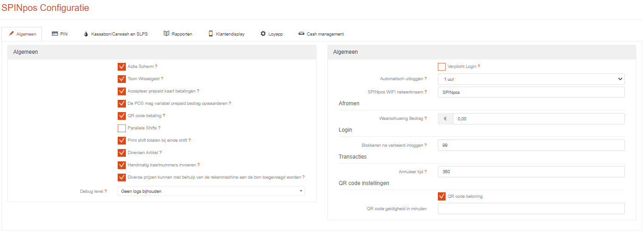Click help mark beside Automatisch uitloggen
Image resolution: width=644 pixels, height=232 pixels.
coord(426,79)
